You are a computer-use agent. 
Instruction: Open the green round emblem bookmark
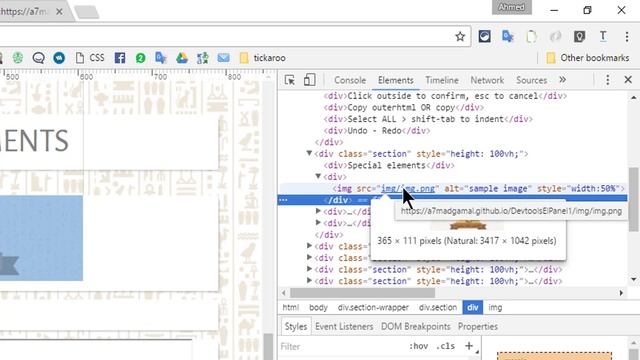click(x=18, y=58)
